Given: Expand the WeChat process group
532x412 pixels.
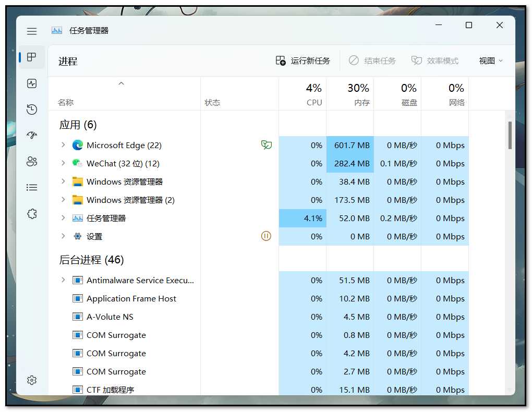Looking at the screenshot, I should tap(63, 163).
